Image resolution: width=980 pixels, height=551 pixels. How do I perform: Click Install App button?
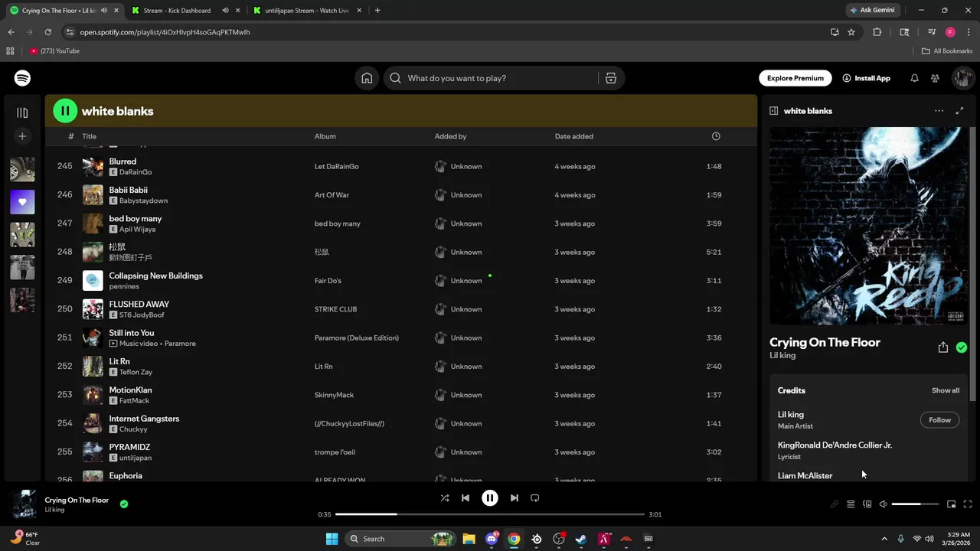867,78
